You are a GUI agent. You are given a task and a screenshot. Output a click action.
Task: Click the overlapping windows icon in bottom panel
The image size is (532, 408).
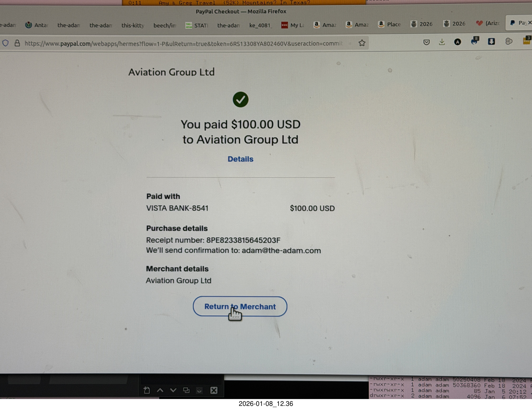click(186, 390)
